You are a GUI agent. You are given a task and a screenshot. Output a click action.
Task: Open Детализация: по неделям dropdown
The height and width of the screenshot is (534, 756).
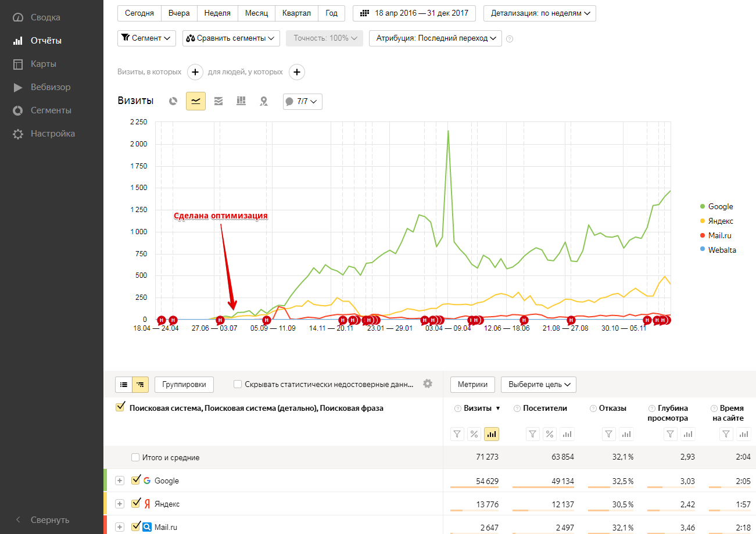tap(540, 13)
